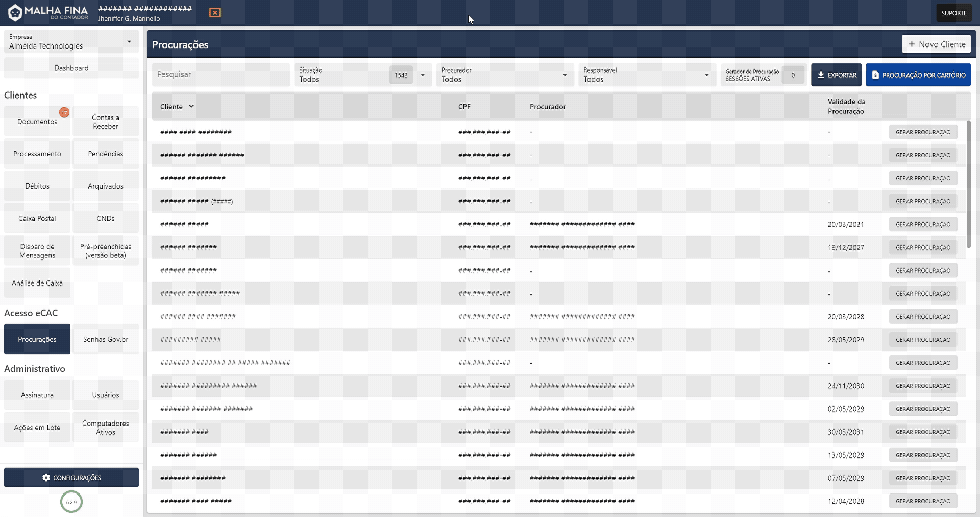980x517 pixels.
Task: Open Configurações settings button
Action: click(x=71, y=478)
